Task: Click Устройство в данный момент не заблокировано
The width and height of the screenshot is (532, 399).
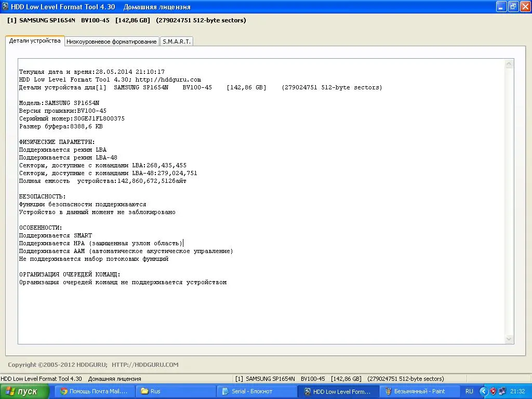Action: (x=97, y=212)
